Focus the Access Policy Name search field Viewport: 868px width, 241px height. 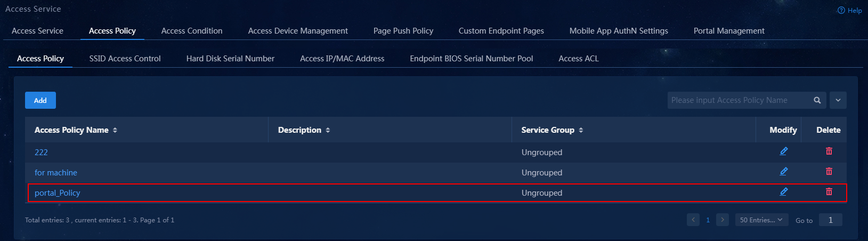(x=738, y=100)
